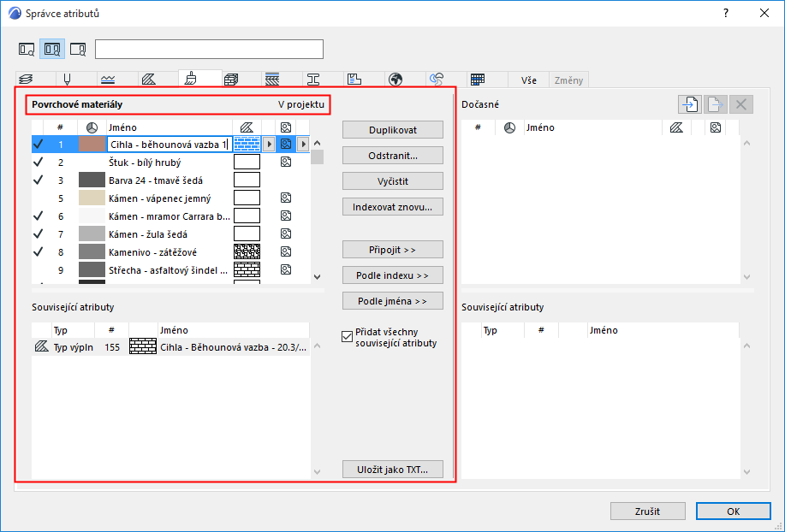Select the right-list view mode icon
The height and width of the screenshot is (532, 785).
click(78, 49)
